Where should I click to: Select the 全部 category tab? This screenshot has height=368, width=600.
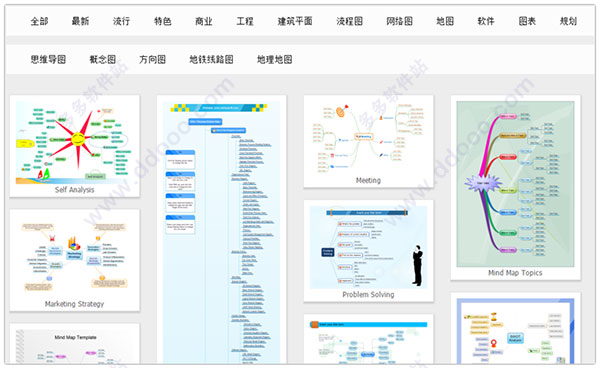(x=39, y=21)
